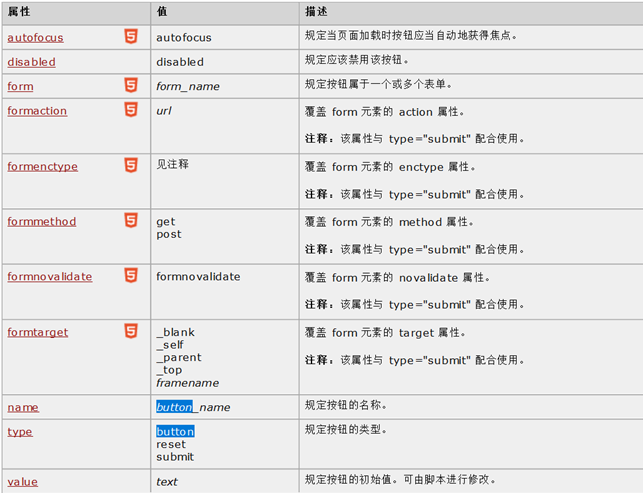This screenshot has height=493, width=643.
Task: Open the formtarget attribute link
Action: click(38, 332)
